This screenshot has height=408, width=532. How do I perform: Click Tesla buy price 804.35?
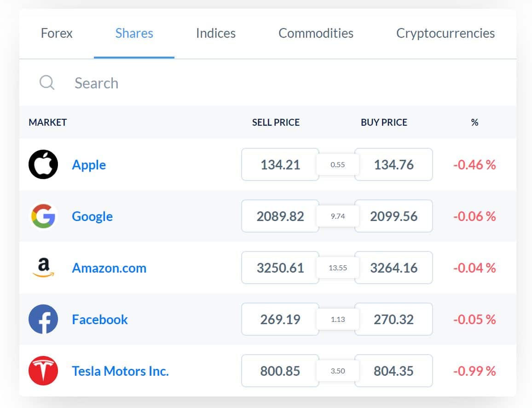(x=393, y=371)
